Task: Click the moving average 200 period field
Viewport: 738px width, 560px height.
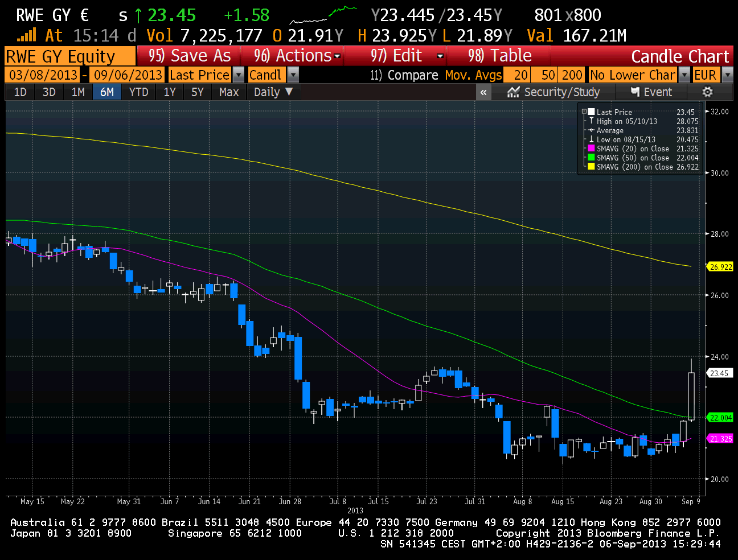Action: pos(572,75)
